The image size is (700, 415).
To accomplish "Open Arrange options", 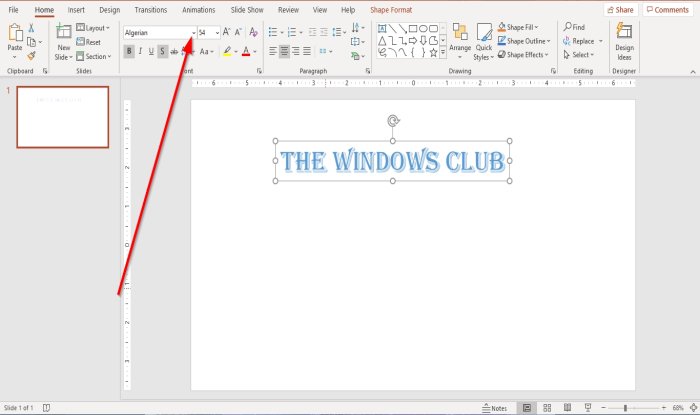I will pos(460,41).
